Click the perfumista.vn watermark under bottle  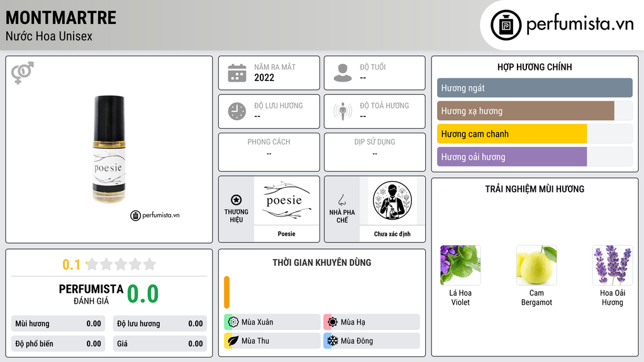[x=155, y=215]
